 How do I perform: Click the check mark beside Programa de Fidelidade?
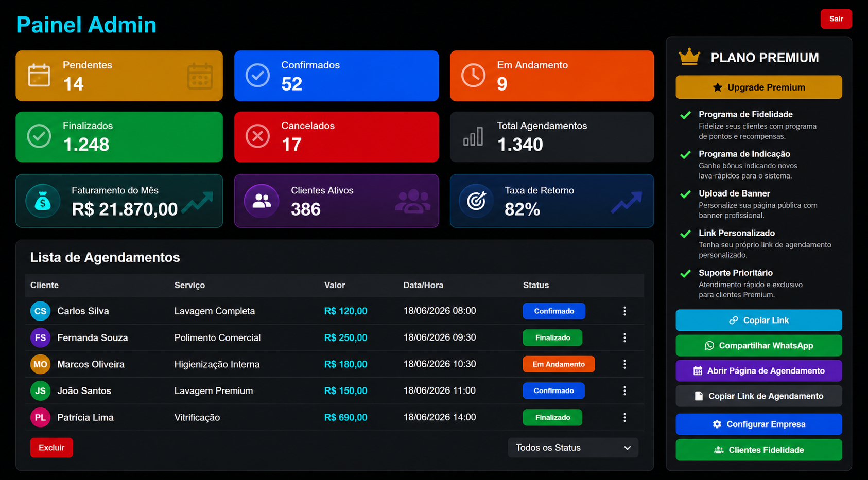685,115
